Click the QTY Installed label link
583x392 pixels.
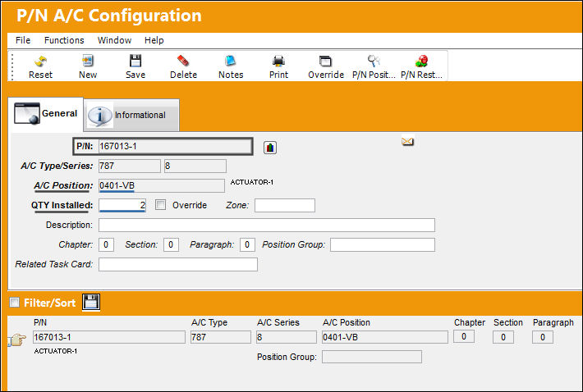coord(62,205)
